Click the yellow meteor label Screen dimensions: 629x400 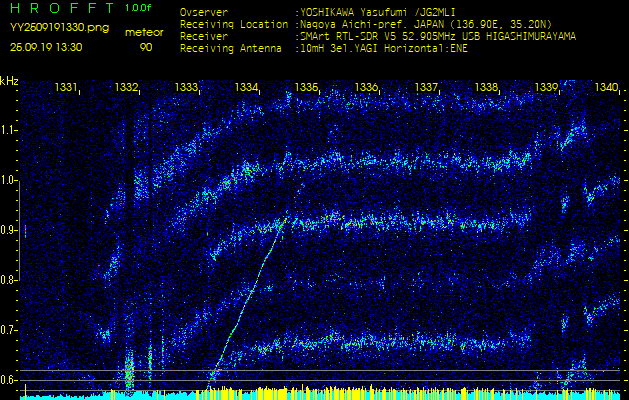tap(146, 32)
